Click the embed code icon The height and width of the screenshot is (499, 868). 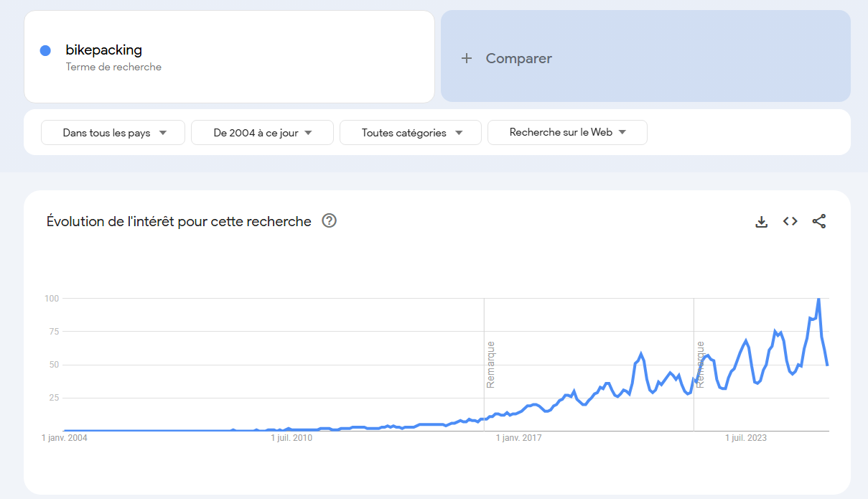[x=790, y=222]
